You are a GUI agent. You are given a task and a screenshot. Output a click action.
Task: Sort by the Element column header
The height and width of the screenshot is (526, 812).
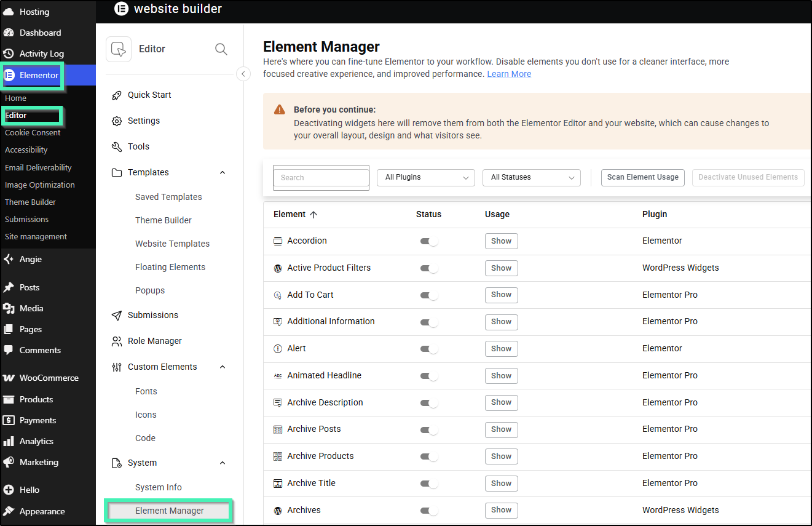(296, 214)
